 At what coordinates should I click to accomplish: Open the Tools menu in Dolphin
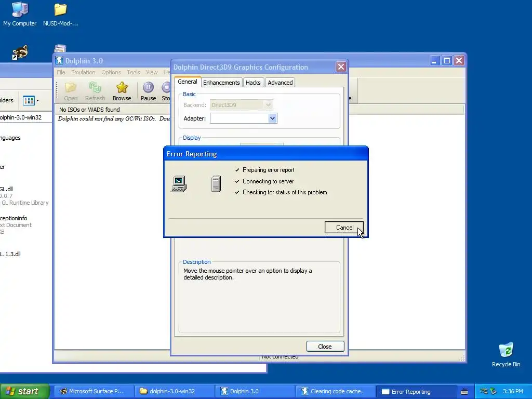134,72
